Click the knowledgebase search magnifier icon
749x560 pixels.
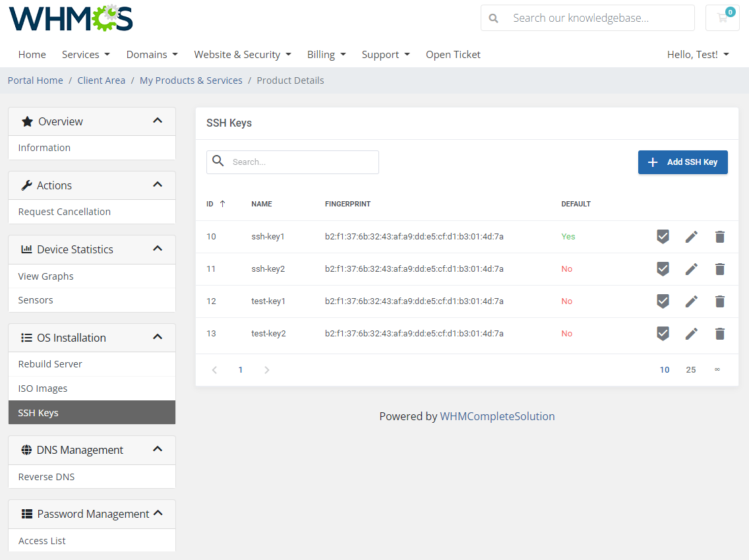coord(493,18)
